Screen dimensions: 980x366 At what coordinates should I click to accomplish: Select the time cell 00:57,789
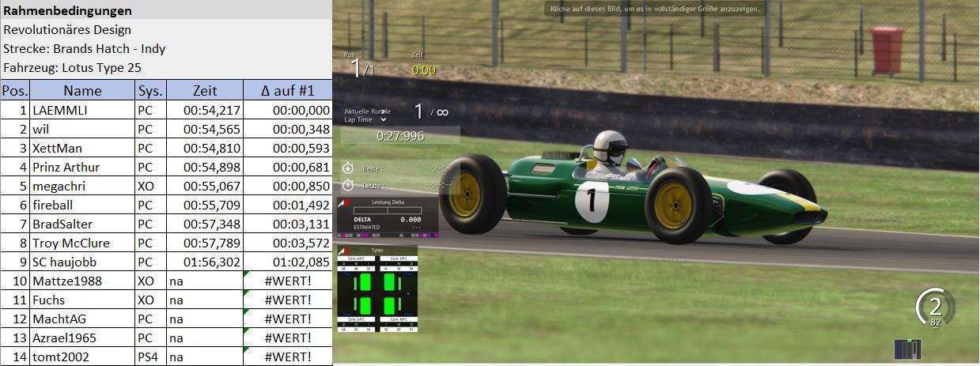(x=205, y=243)
